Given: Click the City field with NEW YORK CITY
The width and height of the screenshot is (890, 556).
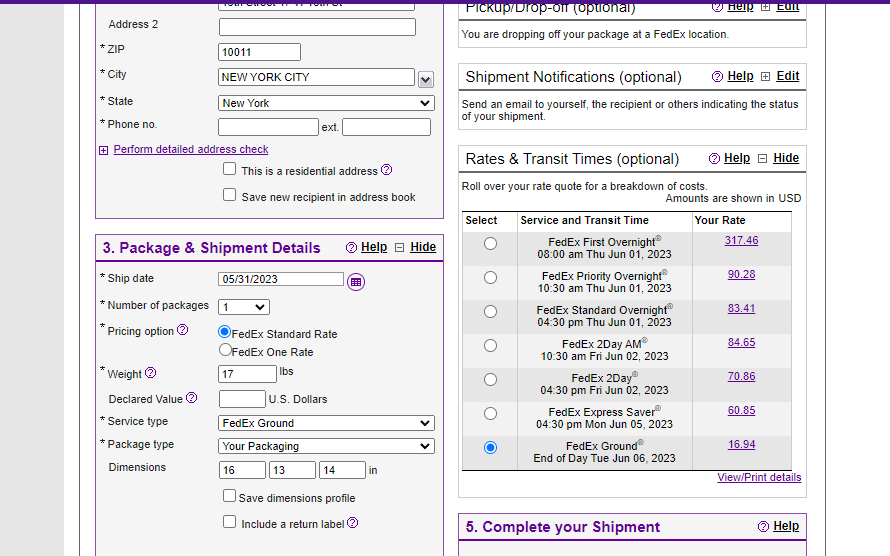Looking at the screenshot, I should tap(317, 77).
